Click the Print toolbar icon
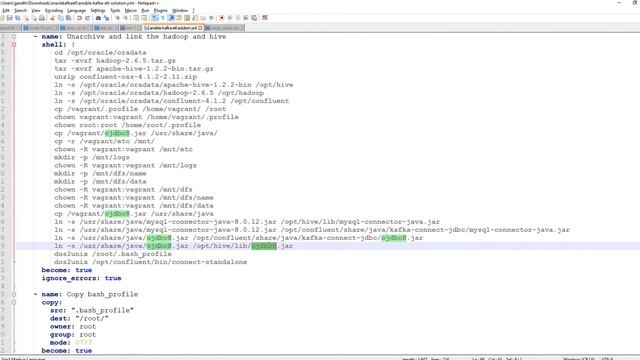This screenshot has height=360, width=640. [42, 18]
